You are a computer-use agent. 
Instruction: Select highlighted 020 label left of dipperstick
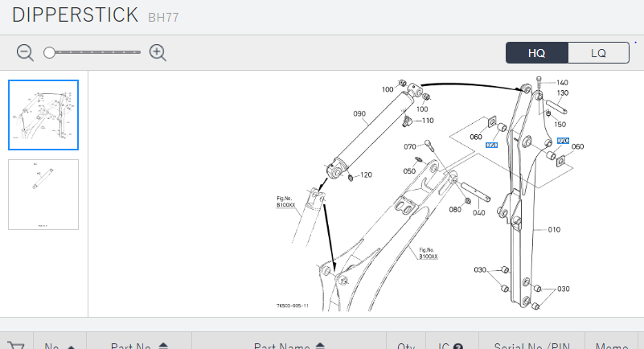[x=491, y=145]
